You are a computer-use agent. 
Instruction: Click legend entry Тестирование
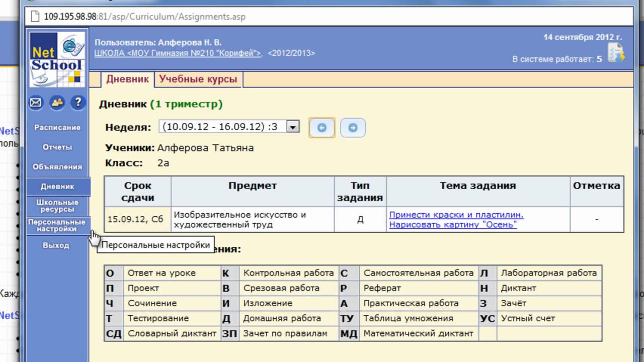158,318
